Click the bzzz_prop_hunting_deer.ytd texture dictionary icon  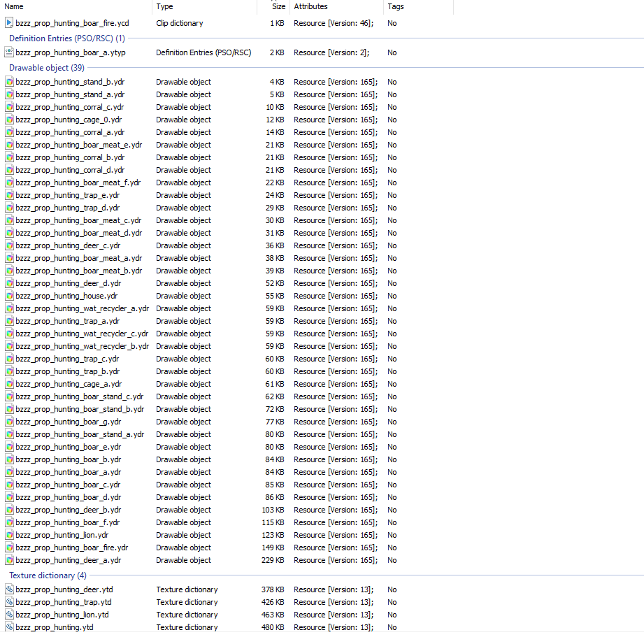click(x=9, y=589)
